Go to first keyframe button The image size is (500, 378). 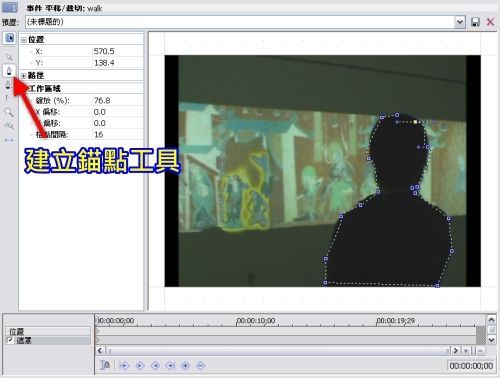tap(124, 366)
